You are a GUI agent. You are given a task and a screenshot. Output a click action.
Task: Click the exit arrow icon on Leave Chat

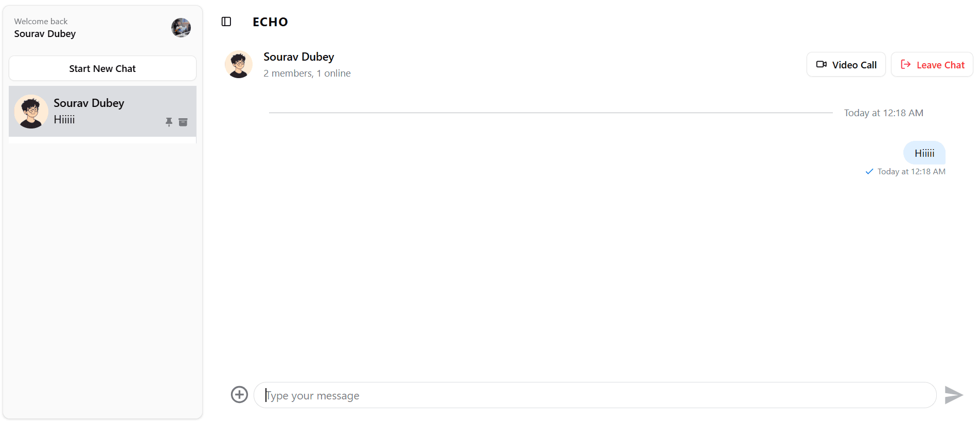pyautogui.click(x=906, y=65)
